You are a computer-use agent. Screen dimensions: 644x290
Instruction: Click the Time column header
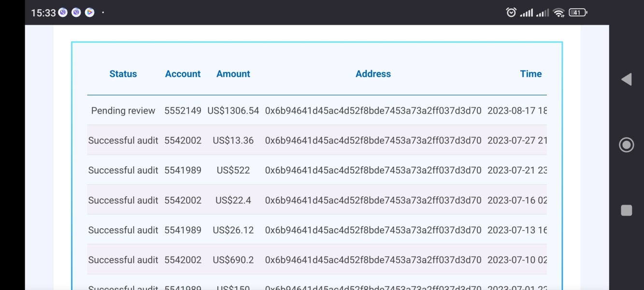click(531, 74)
